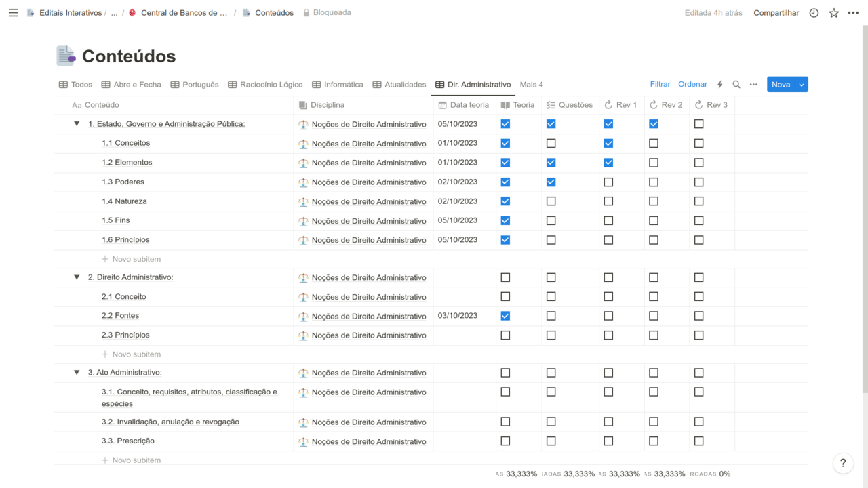Click the Editada 4h atrás text
The width and height of the screenshot is (868, 488).
point(713,13)
